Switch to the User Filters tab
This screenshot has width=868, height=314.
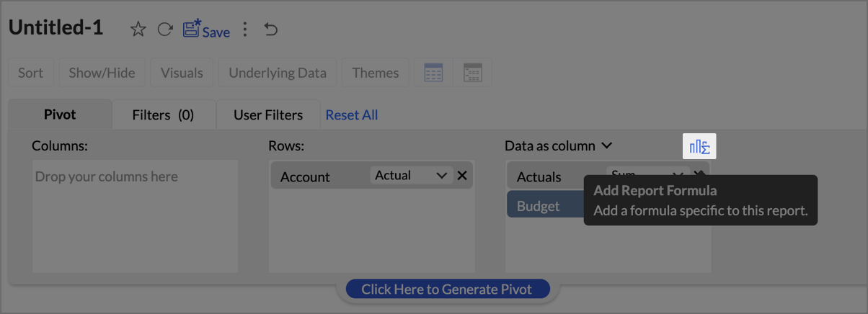pos(268,115)
